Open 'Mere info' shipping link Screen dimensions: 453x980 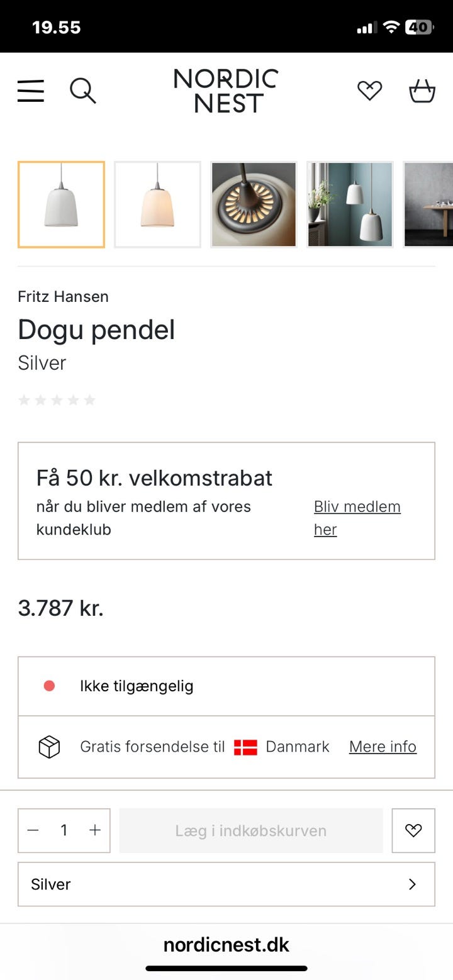pyautogui.click(x=383, y=747)
